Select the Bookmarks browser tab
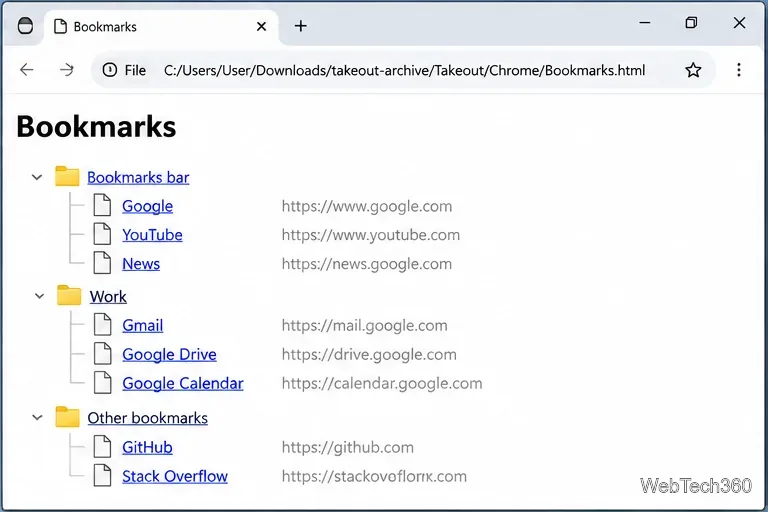 pos(162,26)
